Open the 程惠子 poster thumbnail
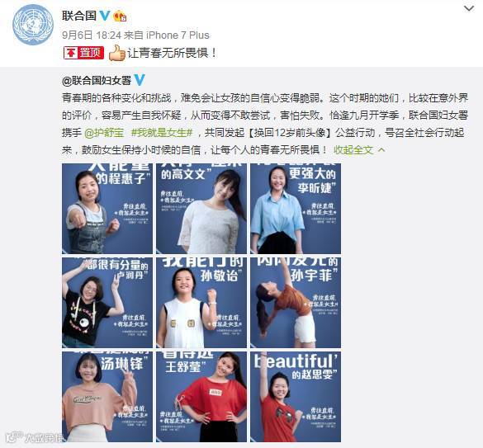The height and width of the screenshot is (448, 483). [107, 209]
